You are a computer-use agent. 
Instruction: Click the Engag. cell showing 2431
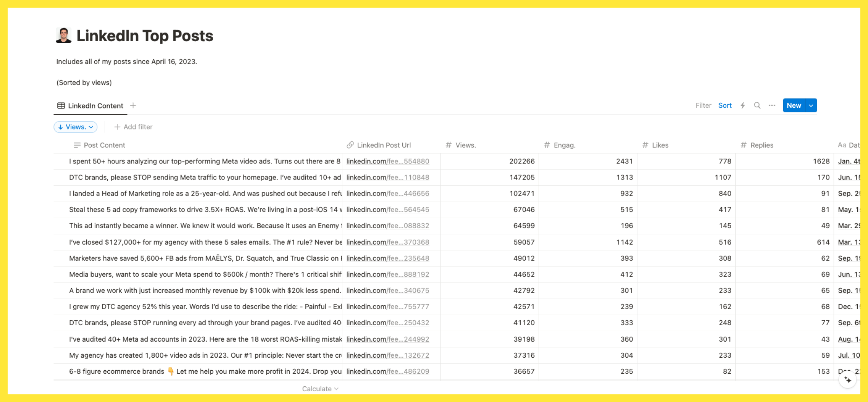588,161
